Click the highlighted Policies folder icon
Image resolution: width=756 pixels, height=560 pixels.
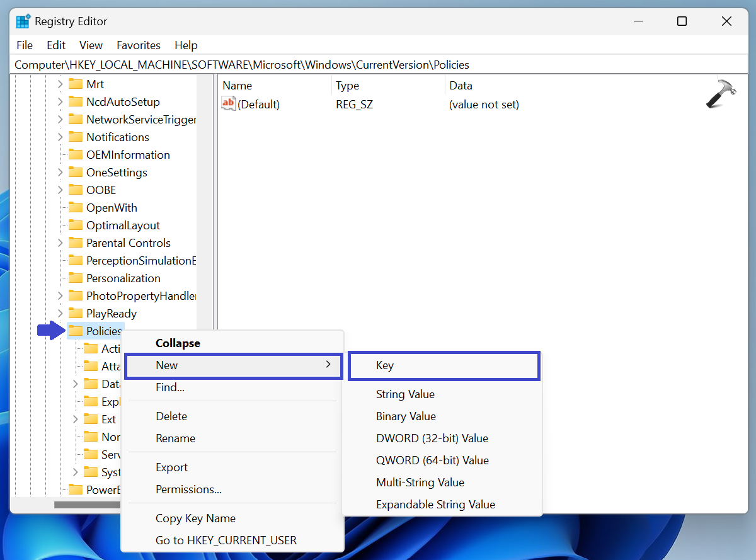(76, 331)
